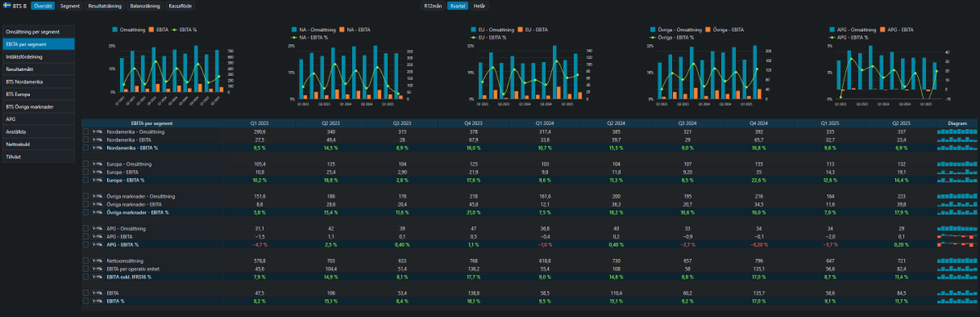Open Anställda in the sidebar
The image size is (980, 317).
coord(38,131)
